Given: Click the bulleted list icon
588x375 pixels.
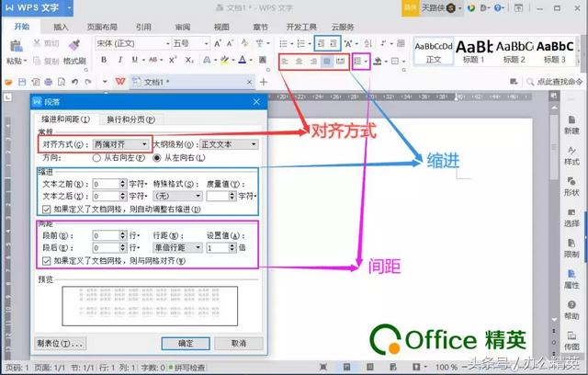Looking at the screenshot, I should [x=284, y=44].
